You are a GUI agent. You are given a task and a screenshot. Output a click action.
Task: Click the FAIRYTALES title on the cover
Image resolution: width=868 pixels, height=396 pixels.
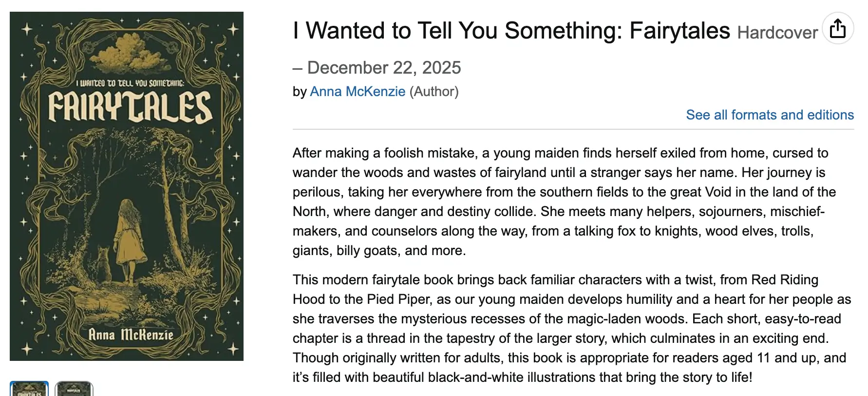pyautogui.click(x=130, y=107)
